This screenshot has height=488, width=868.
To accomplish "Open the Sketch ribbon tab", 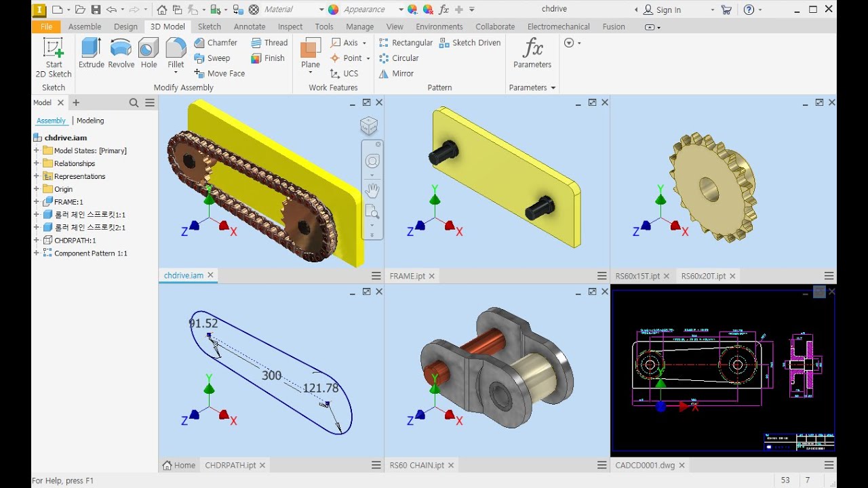I will click(209, 27).
